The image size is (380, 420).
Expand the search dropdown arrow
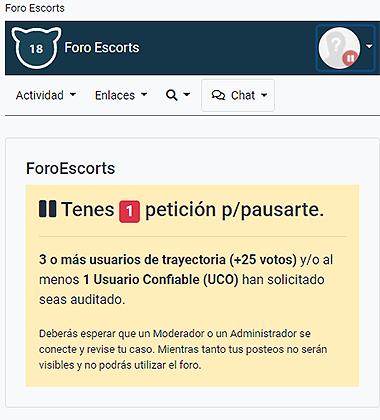coord(187,95)
